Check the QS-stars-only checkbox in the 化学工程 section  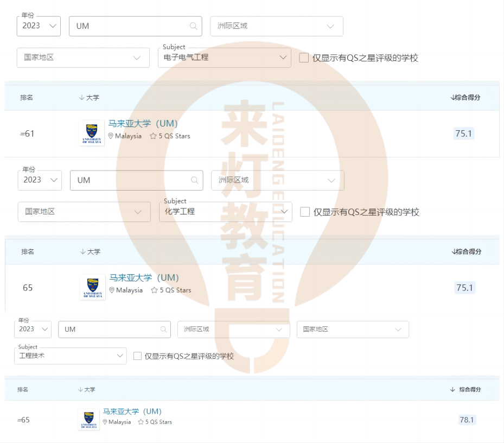(305, 212)
